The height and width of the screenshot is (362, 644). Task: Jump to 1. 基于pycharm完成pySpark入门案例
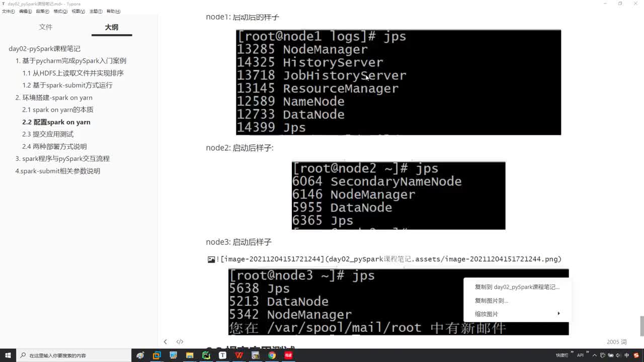71,61
